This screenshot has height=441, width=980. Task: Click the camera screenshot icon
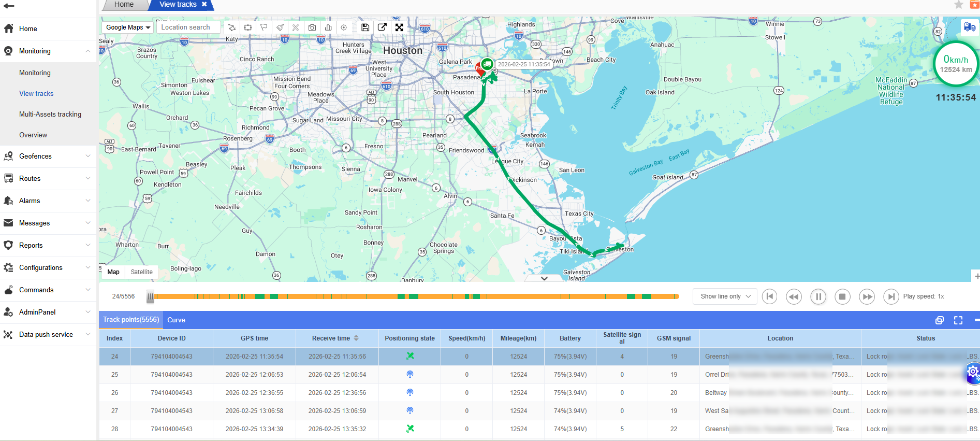click(312, 27)
